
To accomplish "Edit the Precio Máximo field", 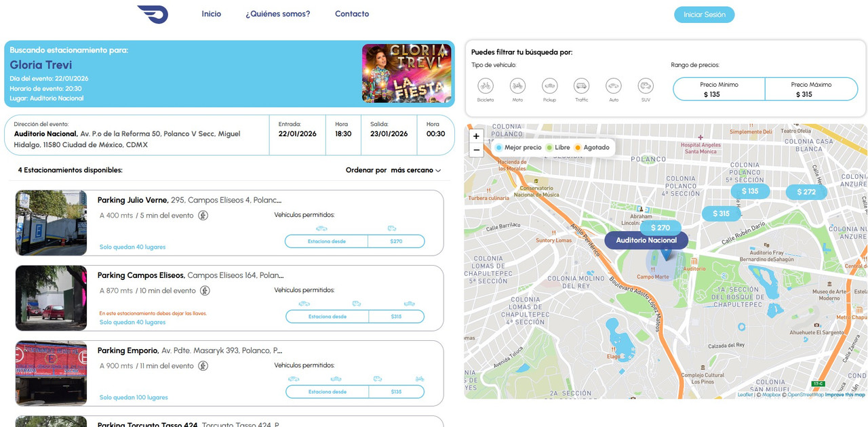I will 811,89.
